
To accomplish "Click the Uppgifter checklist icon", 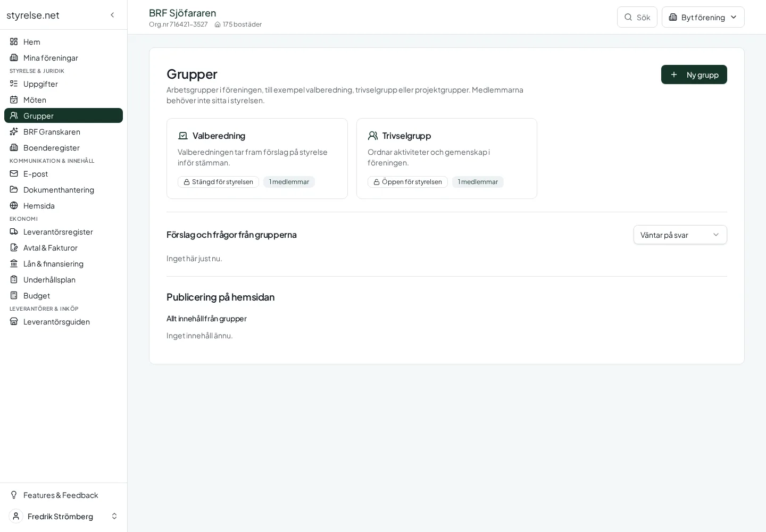I will 14,84.
